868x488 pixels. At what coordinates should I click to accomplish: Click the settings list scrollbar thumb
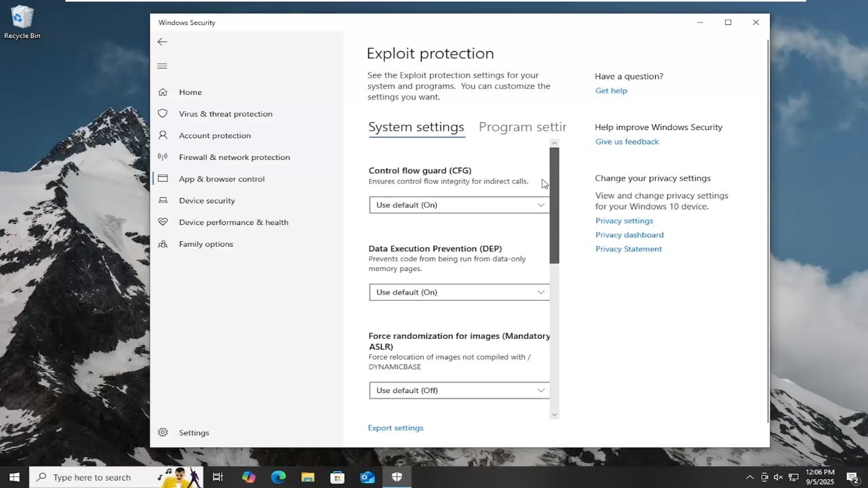coord(554,205)
